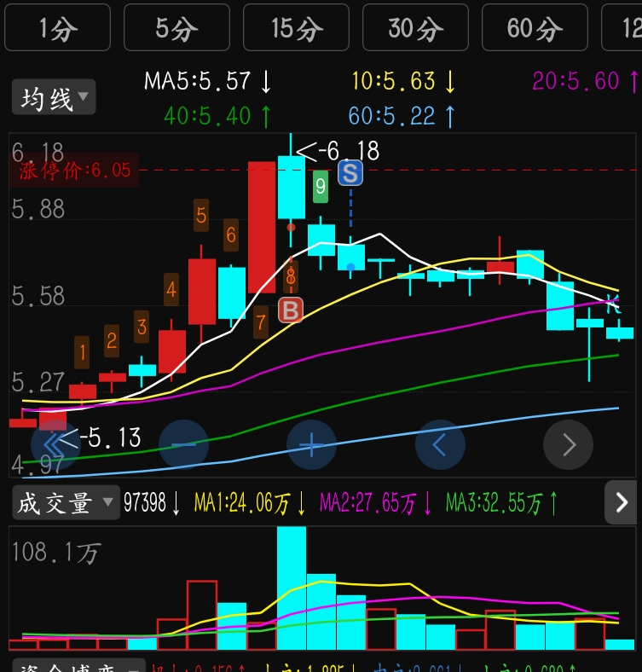Tap the MA3:32.55万 volume average label
Viewport: 642px width, 672px height.
pos(501,502)
